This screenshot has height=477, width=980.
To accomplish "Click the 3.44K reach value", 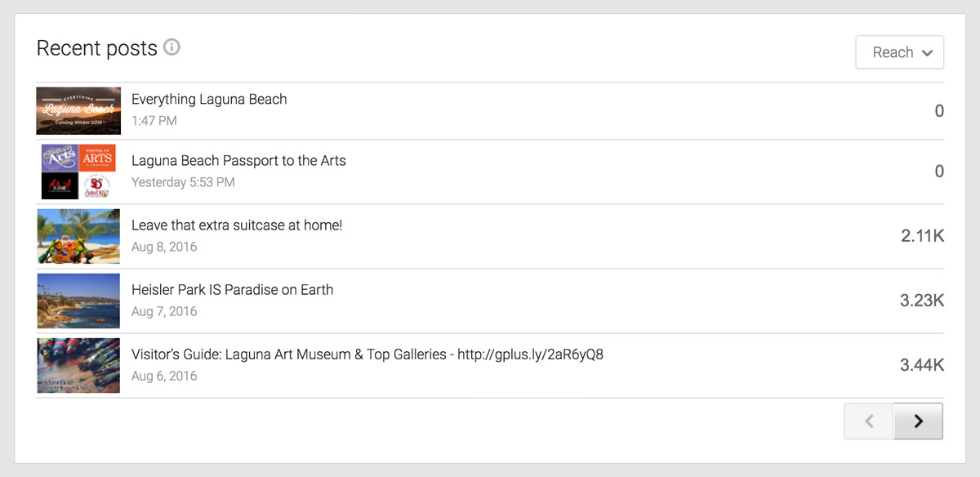I will point(922,365).
